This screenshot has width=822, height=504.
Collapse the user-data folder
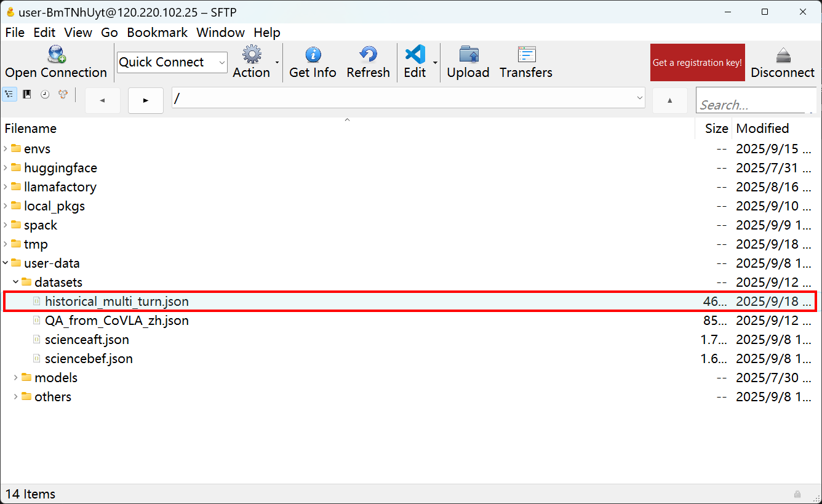pos(6,263)
